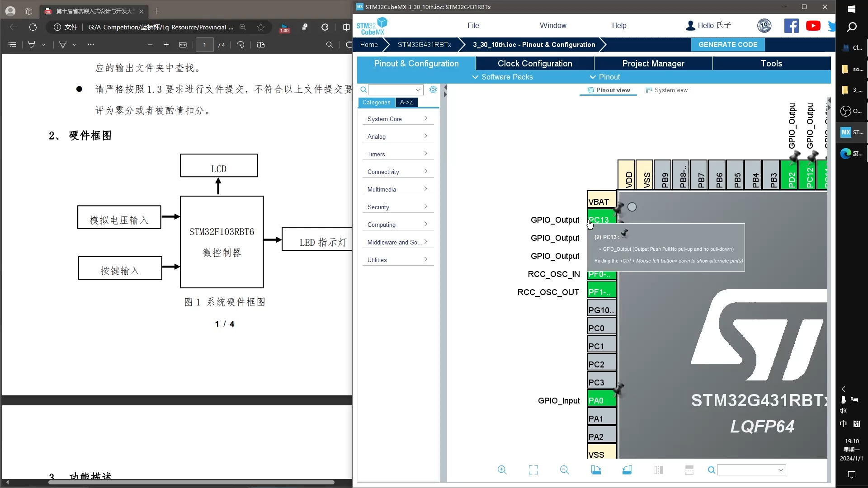
Task: Open a new browser tab
Action: (x=156, y=11)
